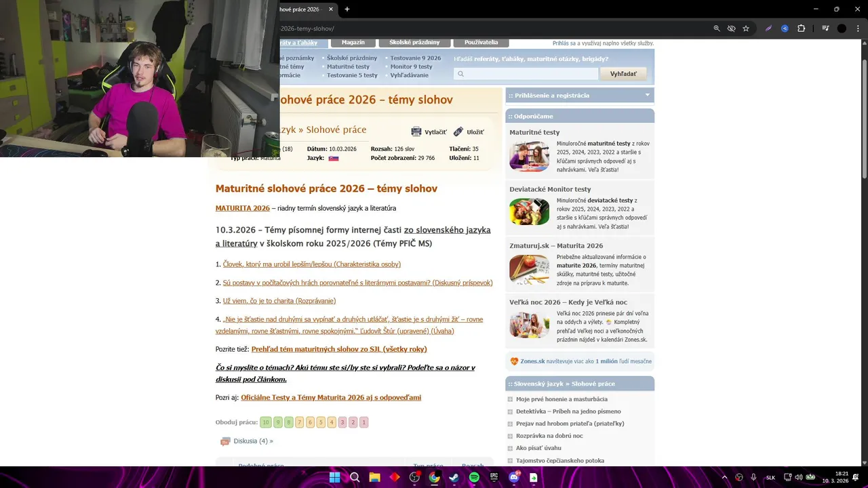Open the Maturitné testy thumbnail image
868x488 pixels.
(x=530, y=157)
